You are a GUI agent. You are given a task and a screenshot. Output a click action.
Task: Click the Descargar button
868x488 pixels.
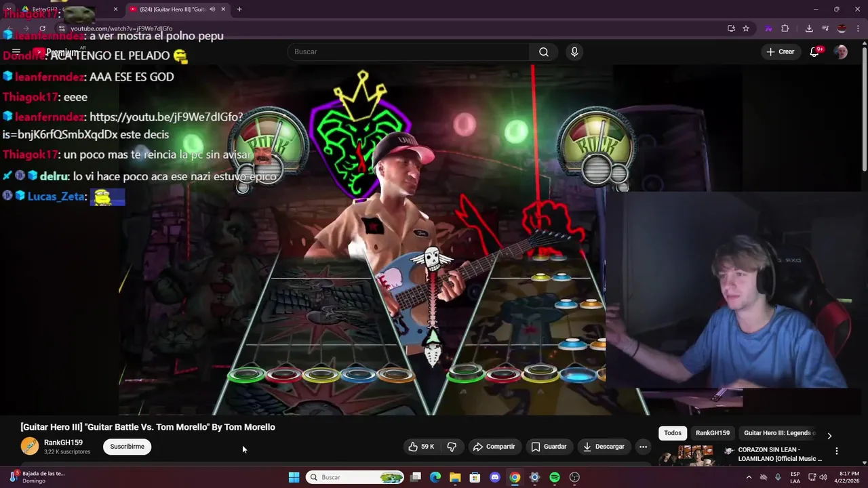[x=604, y=447]
